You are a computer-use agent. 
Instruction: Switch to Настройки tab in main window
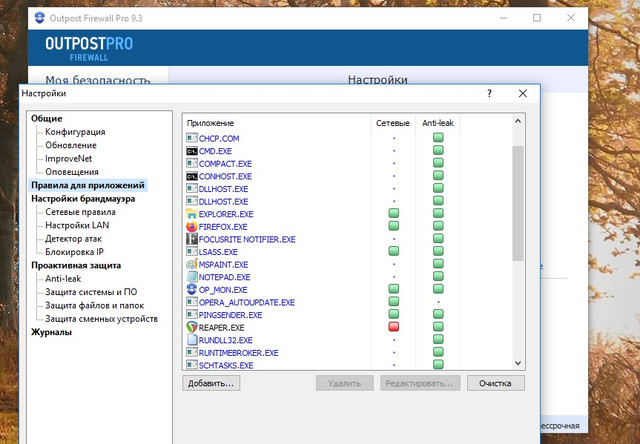click(x=378, y=79)
